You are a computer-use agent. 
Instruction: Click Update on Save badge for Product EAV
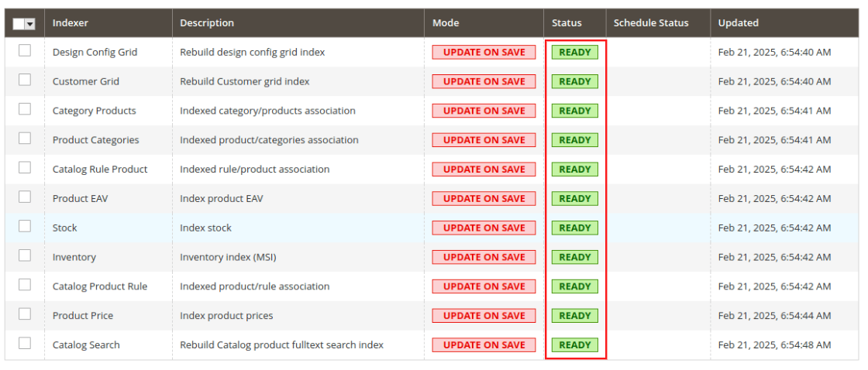pos(484,199)
